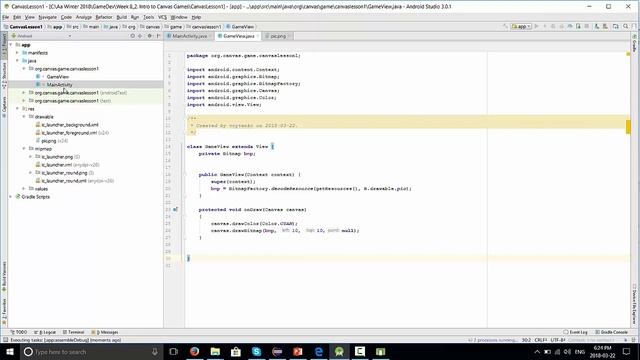Open the Project Structure icon in toolbar

[616, 27]
